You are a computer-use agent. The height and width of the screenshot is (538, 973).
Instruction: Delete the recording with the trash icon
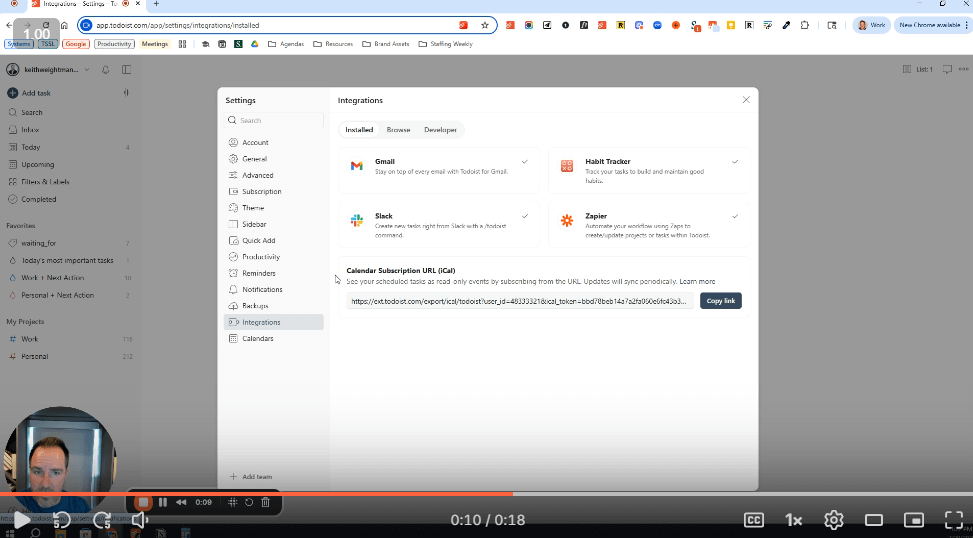(266, 502)
